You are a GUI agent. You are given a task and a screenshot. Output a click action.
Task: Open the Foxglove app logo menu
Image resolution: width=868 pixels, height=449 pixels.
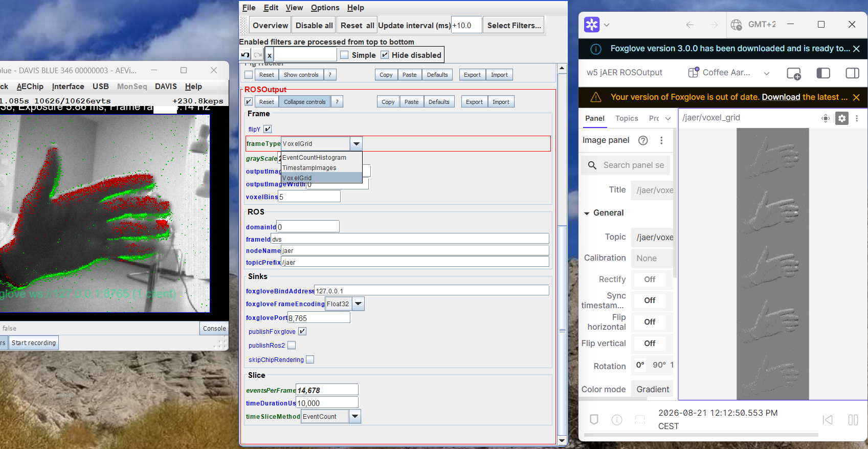coord(592,25)
